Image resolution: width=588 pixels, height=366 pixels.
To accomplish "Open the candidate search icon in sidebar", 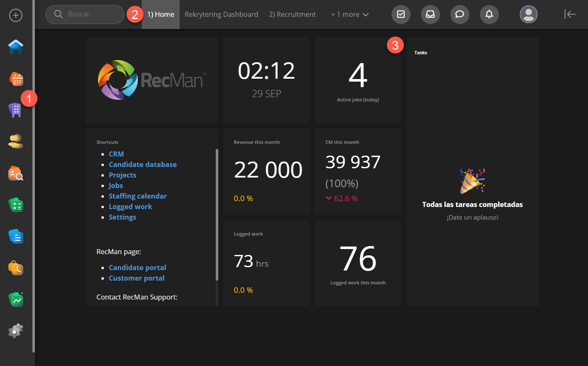I will [16, 173].
